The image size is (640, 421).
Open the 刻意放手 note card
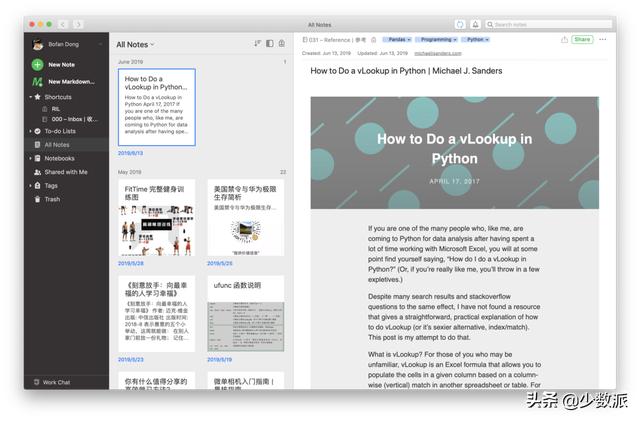point(157,314)
